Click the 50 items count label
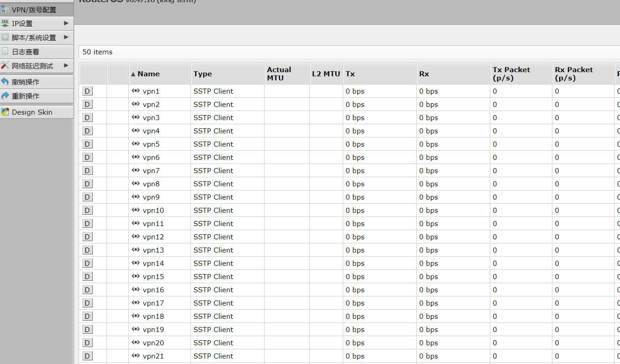 pos(97,52)
